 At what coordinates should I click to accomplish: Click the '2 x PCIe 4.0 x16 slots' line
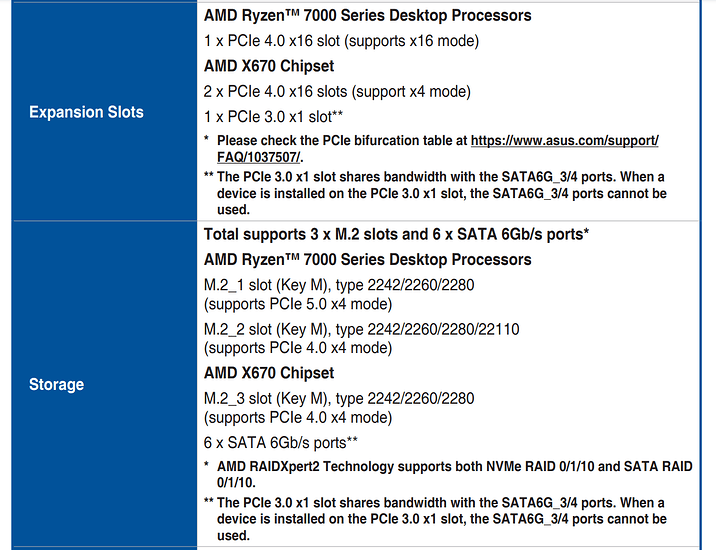click(x=337, y=91)
